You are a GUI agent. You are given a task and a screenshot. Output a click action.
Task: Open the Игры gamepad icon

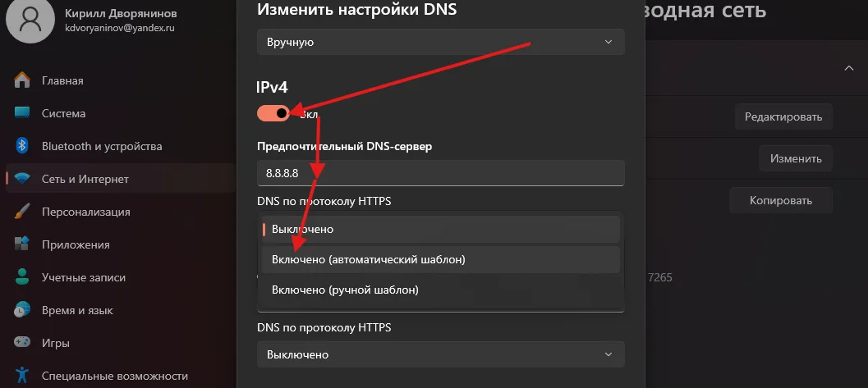click(23, 343)
